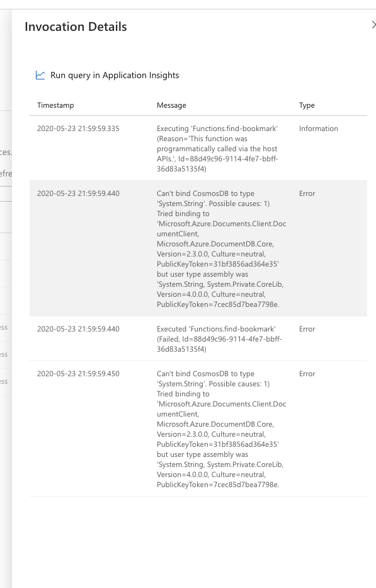Select the highlighted CosmosDB binding Error row
Screen dimensions: 376x588
click(189, 248)
